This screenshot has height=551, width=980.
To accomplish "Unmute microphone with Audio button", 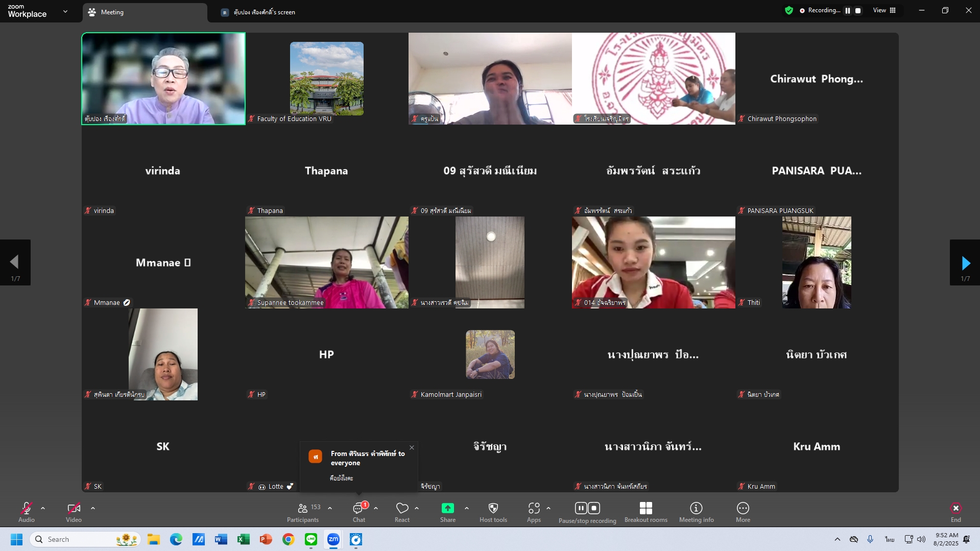I will [x=27, y=512].
